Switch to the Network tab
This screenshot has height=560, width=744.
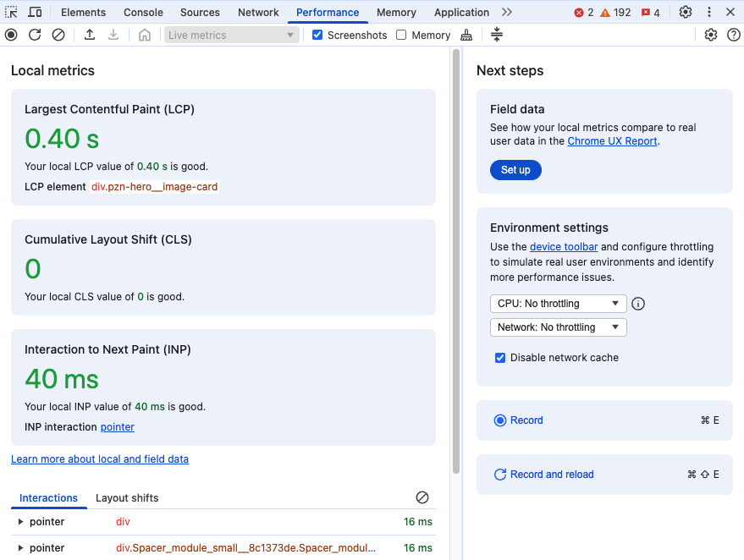click(258, 13)
